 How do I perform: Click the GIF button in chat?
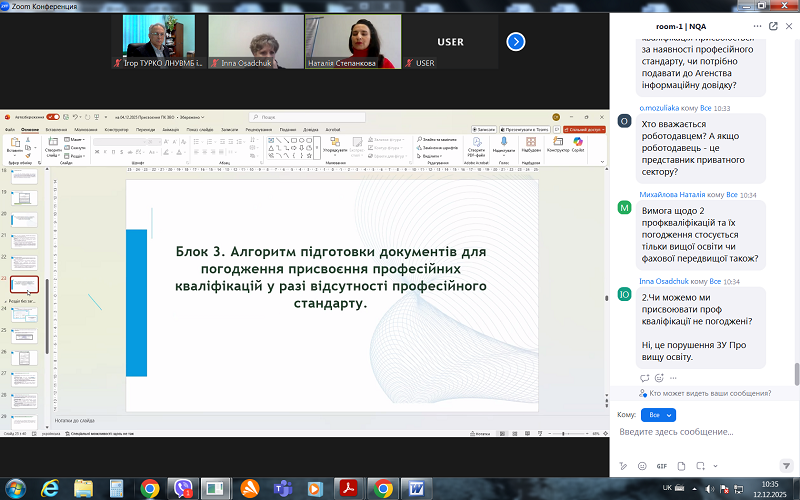(661, 466)
